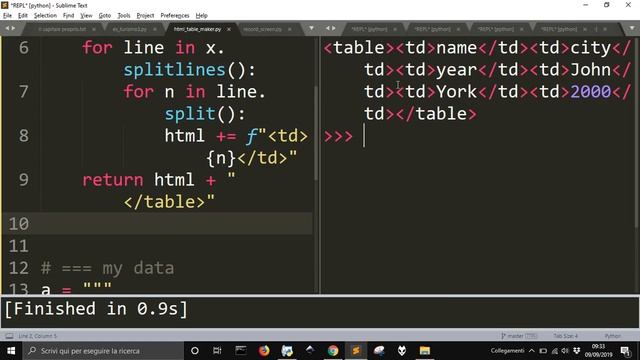Click the panel switcher icon in status bar
Screen dimensions: 640x360
9,336
